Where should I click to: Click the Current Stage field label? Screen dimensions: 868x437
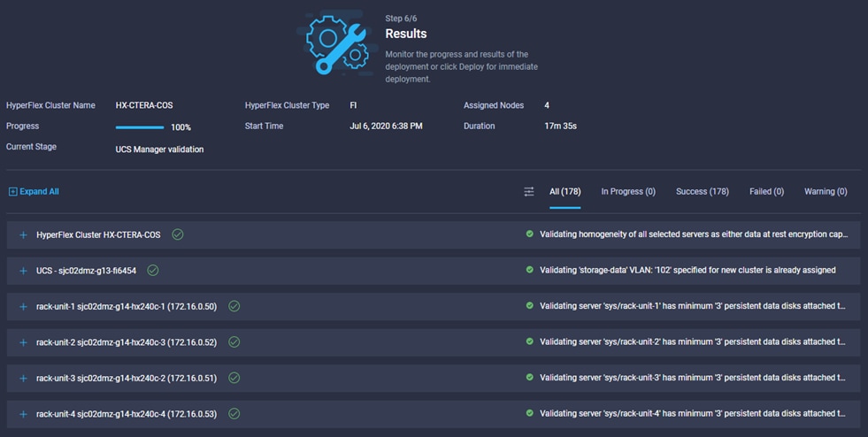31,147
